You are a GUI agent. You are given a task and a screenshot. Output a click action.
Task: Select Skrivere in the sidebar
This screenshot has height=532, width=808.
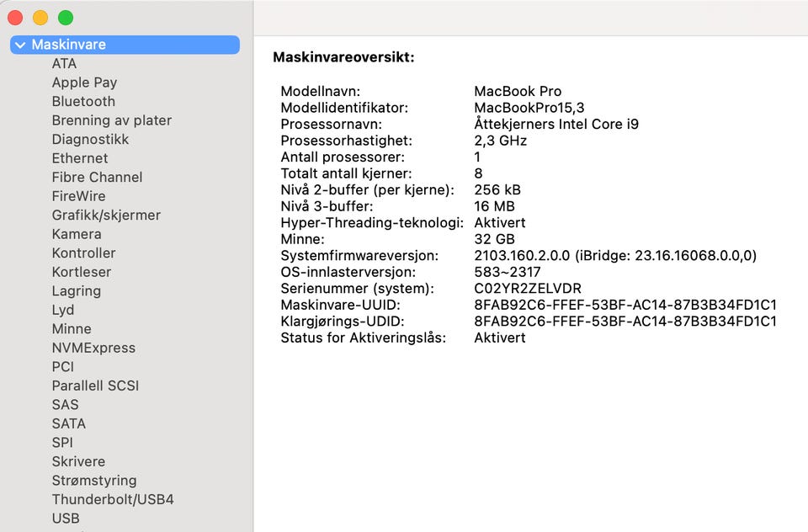[x=78, y=462]
